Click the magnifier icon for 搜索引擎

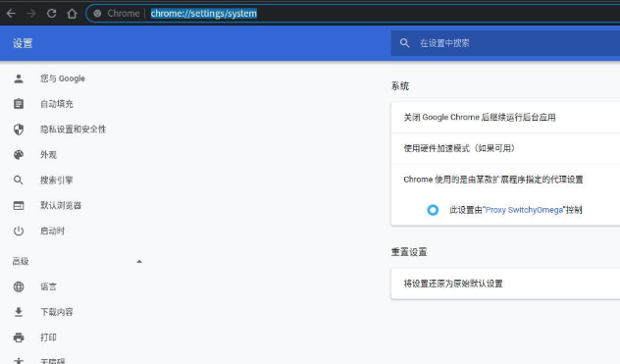point(19,180)
